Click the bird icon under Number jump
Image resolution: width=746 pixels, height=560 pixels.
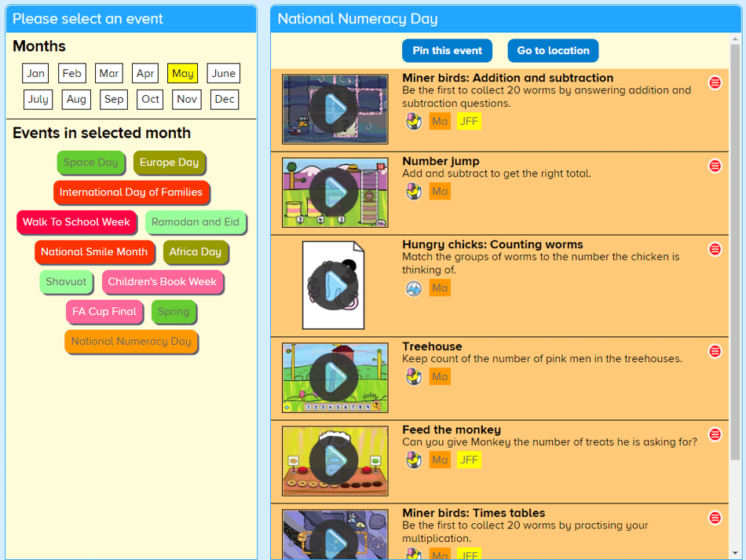(x=413, y=192)
